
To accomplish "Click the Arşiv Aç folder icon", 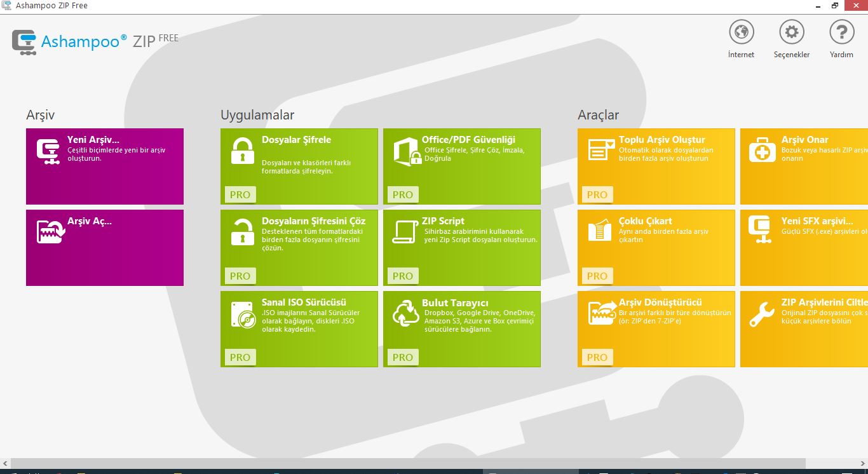I will tap(51, 232).
